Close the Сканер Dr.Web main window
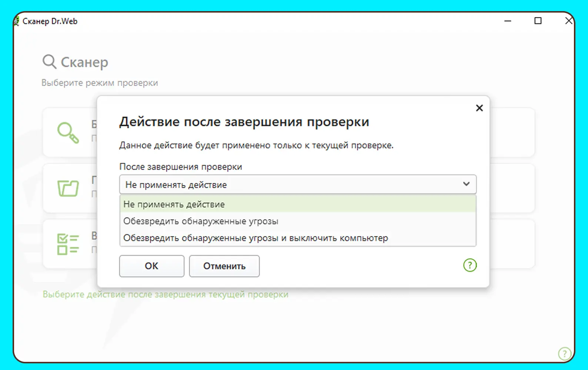 pos(568,21)
